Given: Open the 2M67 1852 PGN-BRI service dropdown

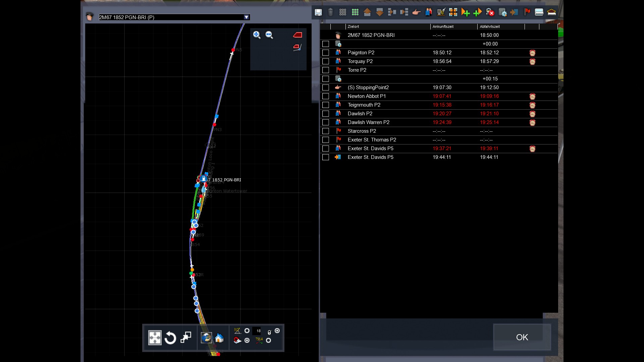Looking at the screenshot, I should tap(247, 17).
